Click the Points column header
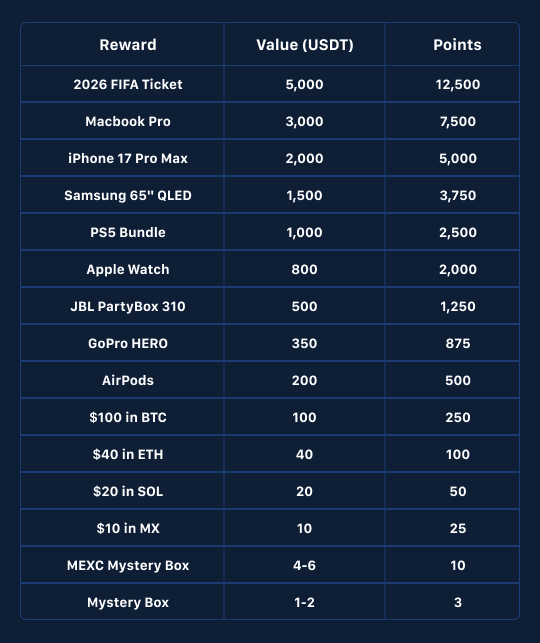540x643 pixels. [457, 45]
